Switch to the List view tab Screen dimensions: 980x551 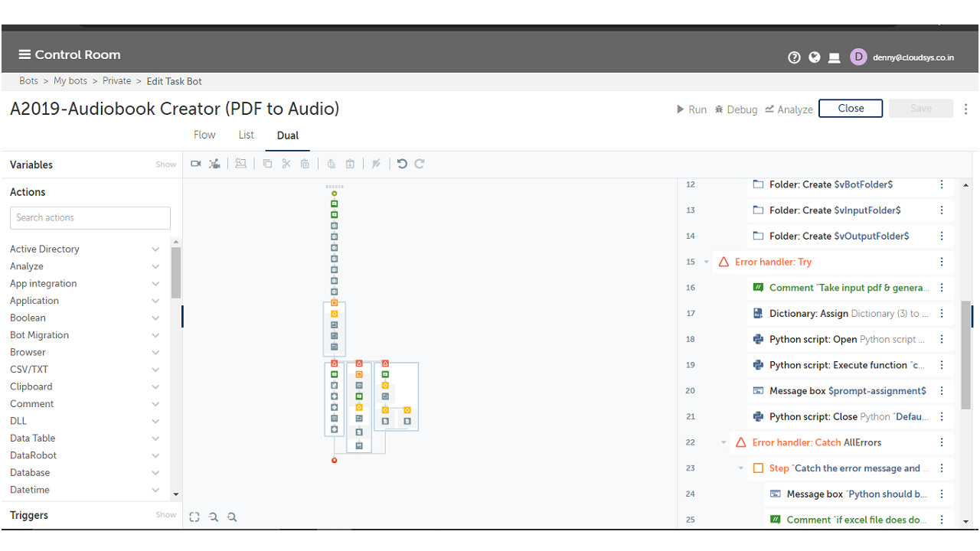click(x=246, y=135)
